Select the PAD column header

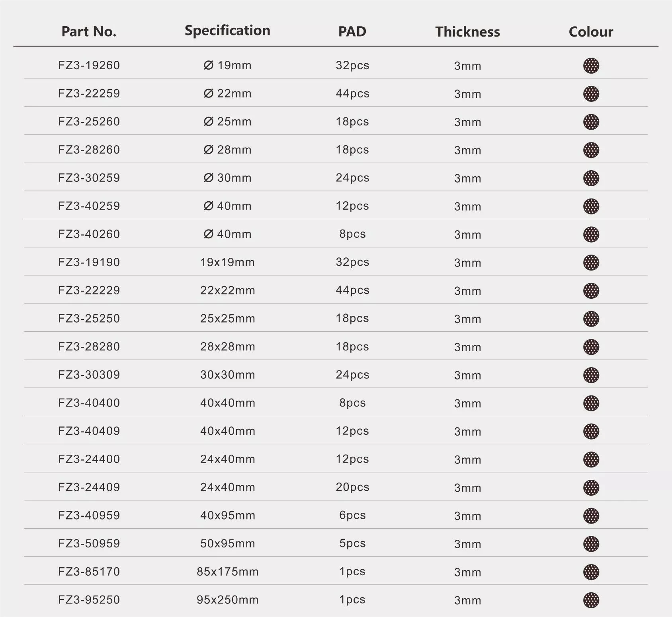click(x=352, y=31)
